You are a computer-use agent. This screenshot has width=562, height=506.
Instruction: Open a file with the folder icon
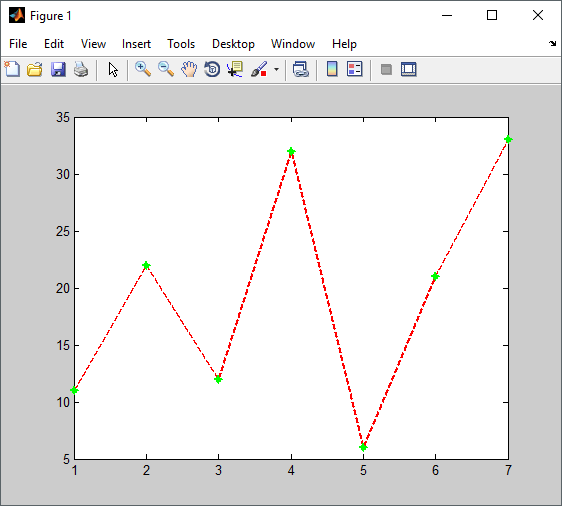pos(35,69)
